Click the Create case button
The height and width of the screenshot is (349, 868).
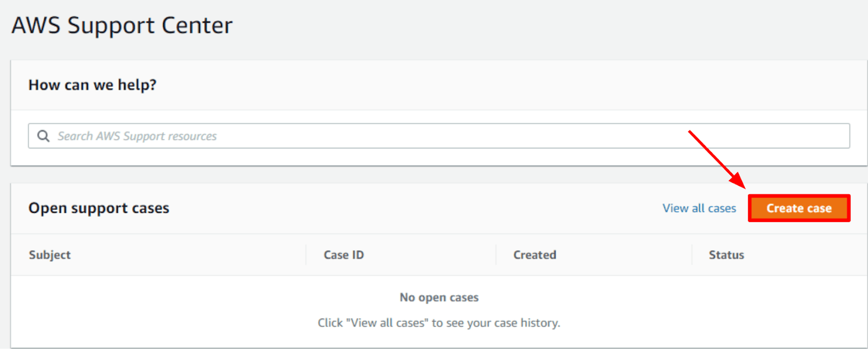coord(799,208)
